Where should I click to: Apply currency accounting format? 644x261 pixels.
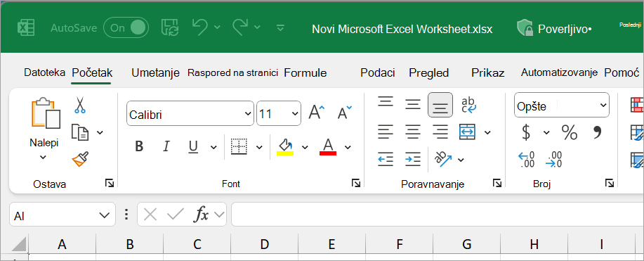526,132
